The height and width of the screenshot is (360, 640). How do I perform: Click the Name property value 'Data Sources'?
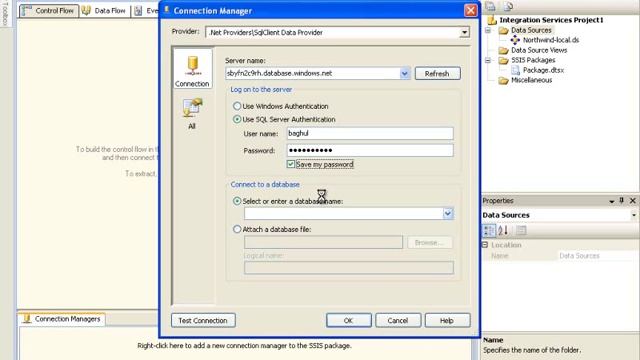pos(579,256)
